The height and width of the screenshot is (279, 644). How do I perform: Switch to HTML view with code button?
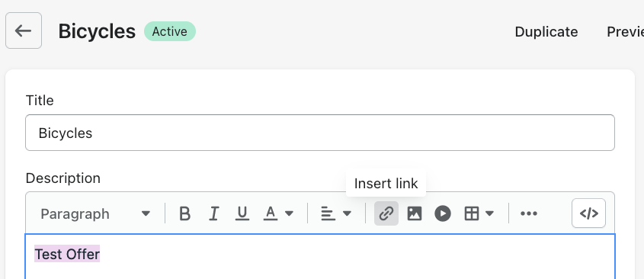click(588, 213)
